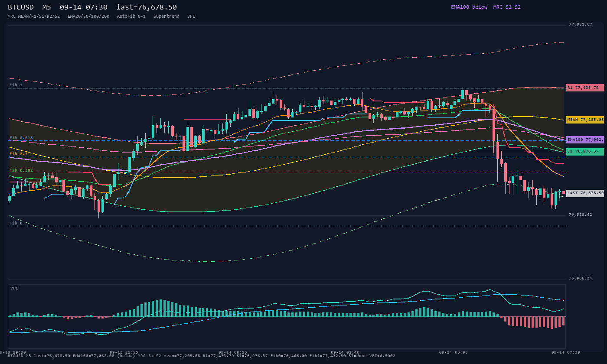Click the VFI indicator panel label
The width and height of the screenshot is (607, 364).
click(14, 288)
